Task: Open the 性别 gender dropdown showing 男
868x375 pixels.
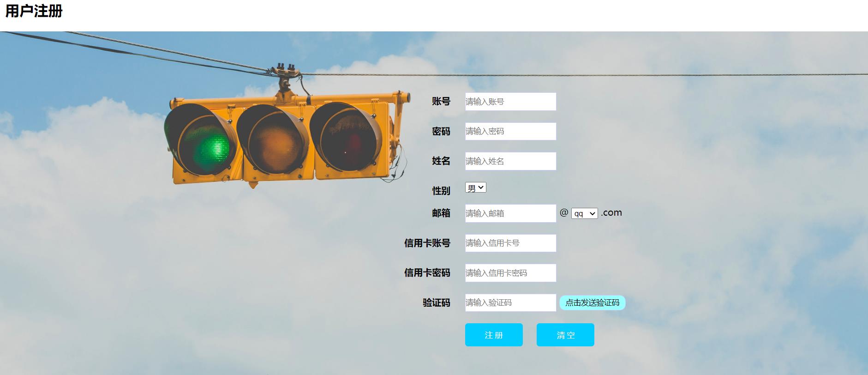Action: click(x=475, y=187)
